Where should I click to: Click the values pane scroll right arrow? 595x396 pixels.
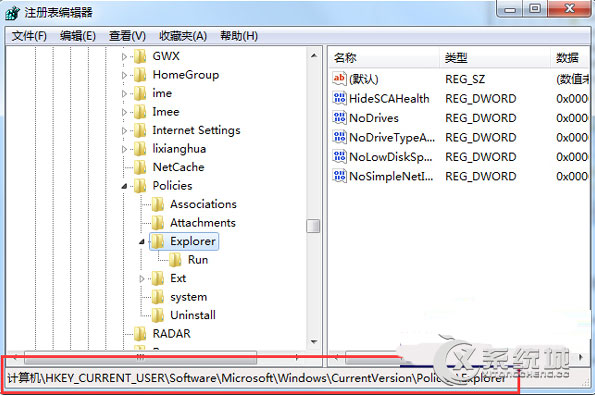[x=581, y=357]
